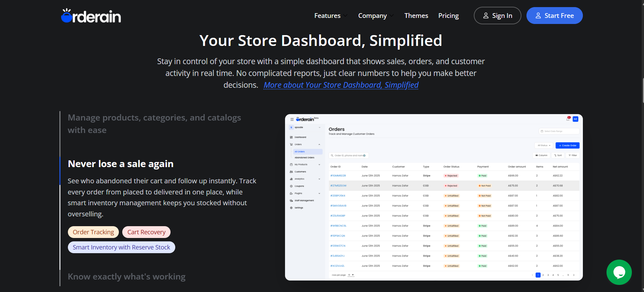The width and height of the screenshot is (644, 292).
Task: Click the Order amount column header in preview
Action: (x=517, y=167)
